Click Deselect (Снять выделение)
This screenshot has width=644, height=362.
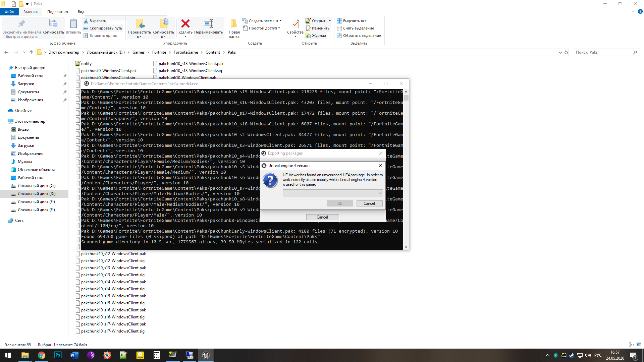click(x=355, y=28)
